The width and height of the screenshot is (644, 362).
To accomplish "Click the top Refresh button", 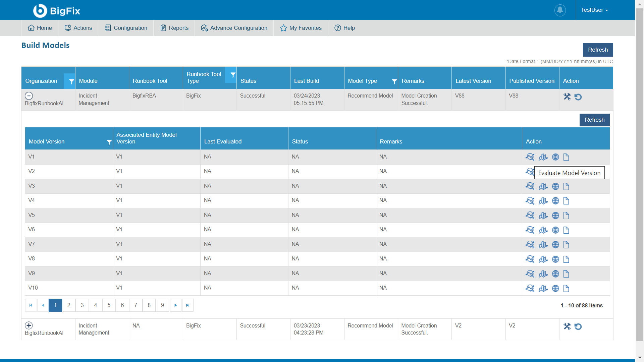I will (598, 50).
